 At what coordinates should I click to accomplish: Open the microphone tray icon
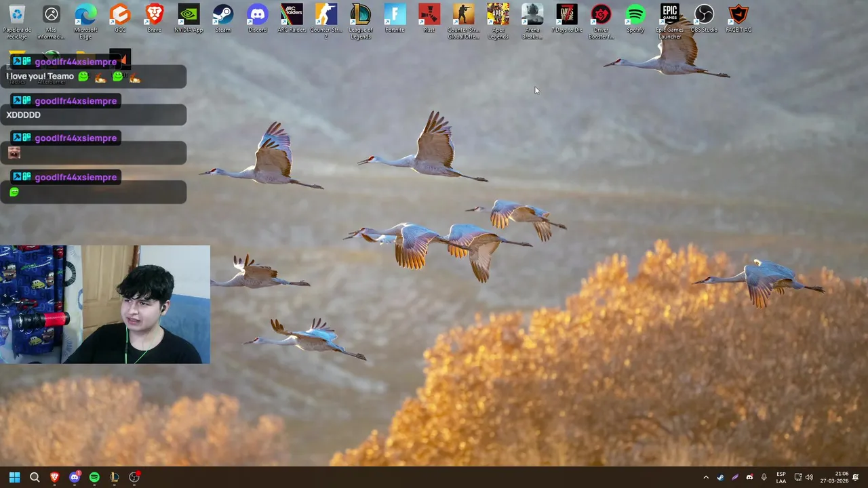tap(764, 477)
